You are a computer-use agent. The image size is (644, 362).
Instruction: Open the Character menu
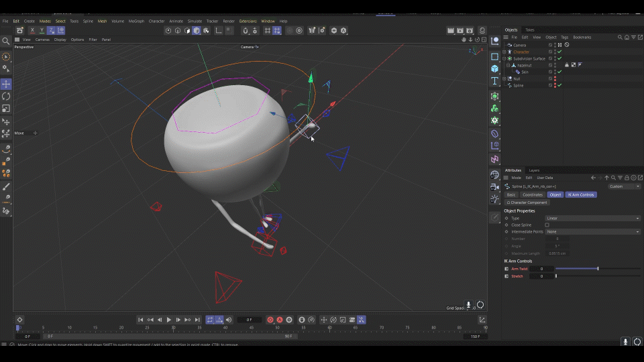(x=156, y=21)
